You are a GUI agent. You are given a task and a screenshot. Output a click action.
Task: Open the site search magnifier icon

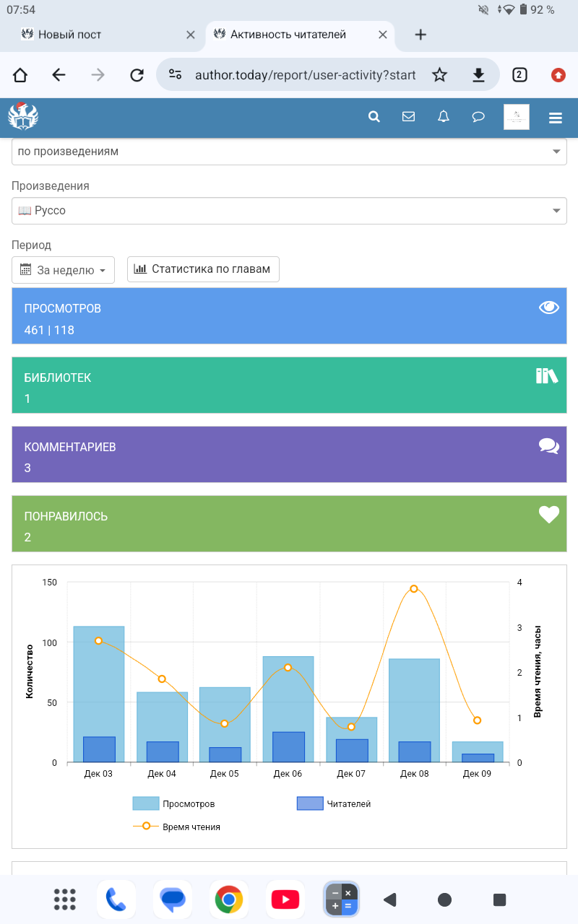pyautogui.click(x=374, y=117)
